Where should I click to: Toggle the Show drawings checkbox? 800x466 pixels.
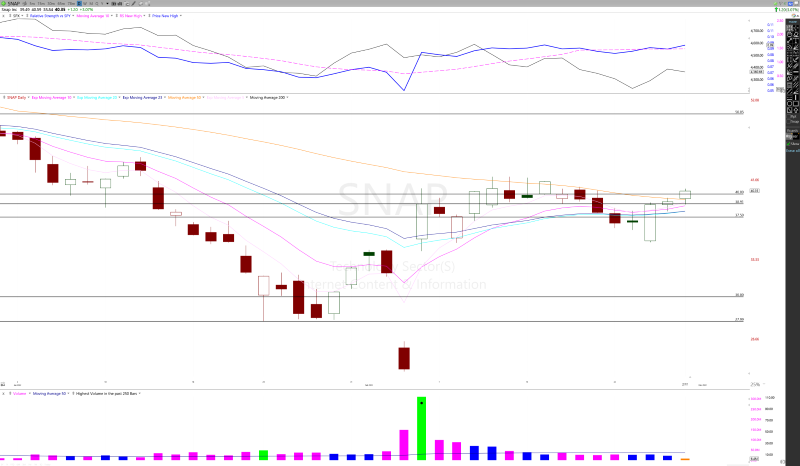788,144
